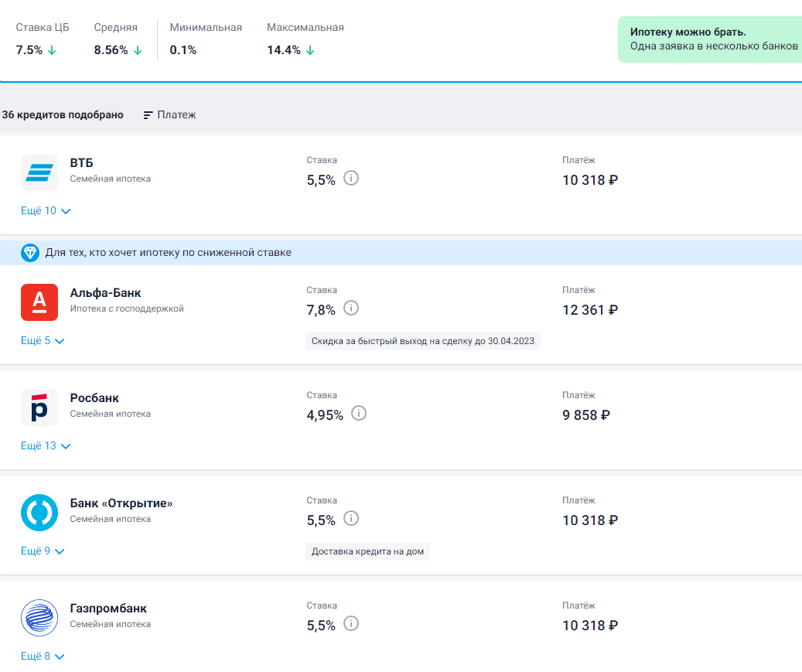Click the "Доставка кредита на дом" tag
This screenshot has width=802, height=672.
(367, 552)
